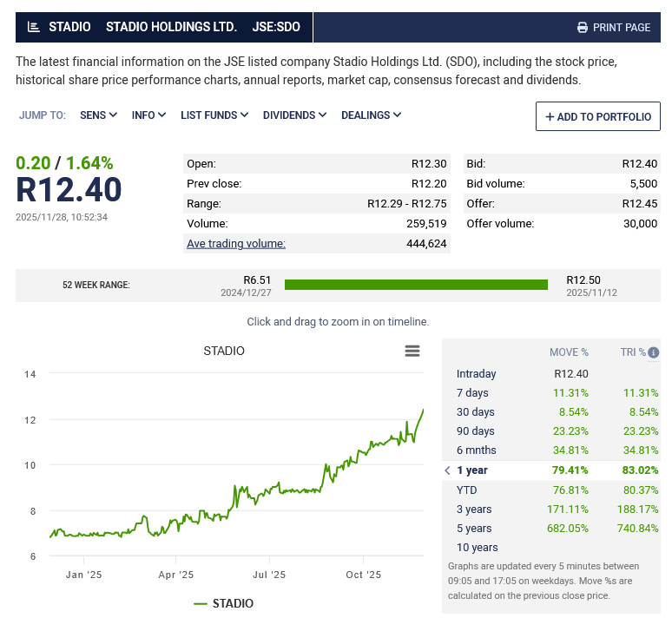Viewport: 672px width, 631px height.
Task: Click the 52 week low R6.51
Action: tap(257, 280)
